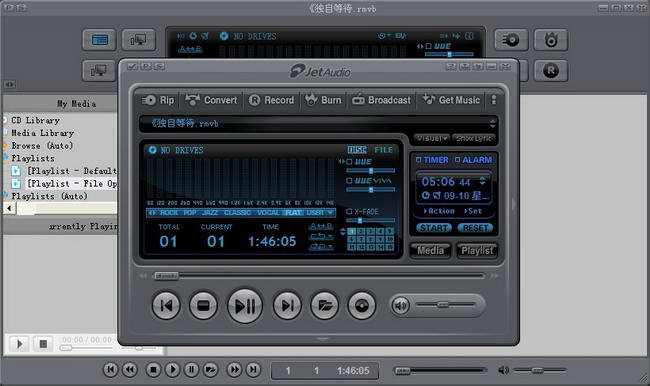Select the POP equalizer preset
650x386 pixels.
190,213
